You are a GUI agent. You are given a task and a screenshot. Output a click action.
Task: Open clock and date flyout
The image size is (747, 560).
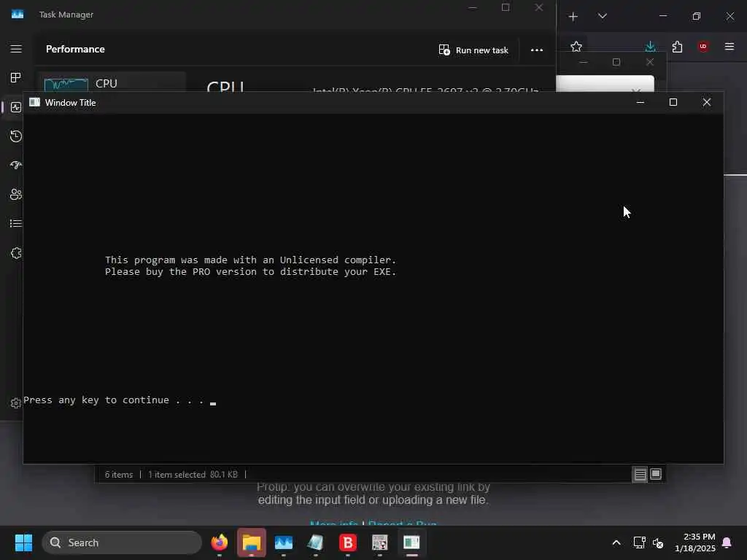(x=695, y=542)
